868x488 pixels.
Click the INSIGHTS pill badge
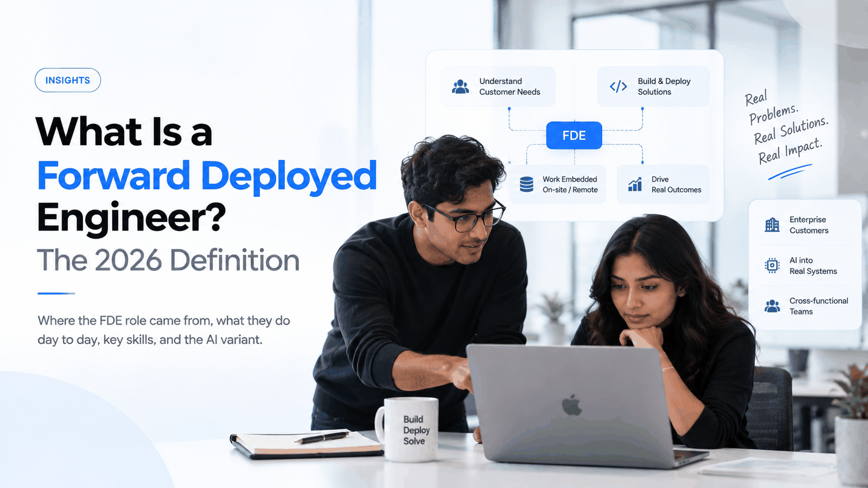click(68, 80)
